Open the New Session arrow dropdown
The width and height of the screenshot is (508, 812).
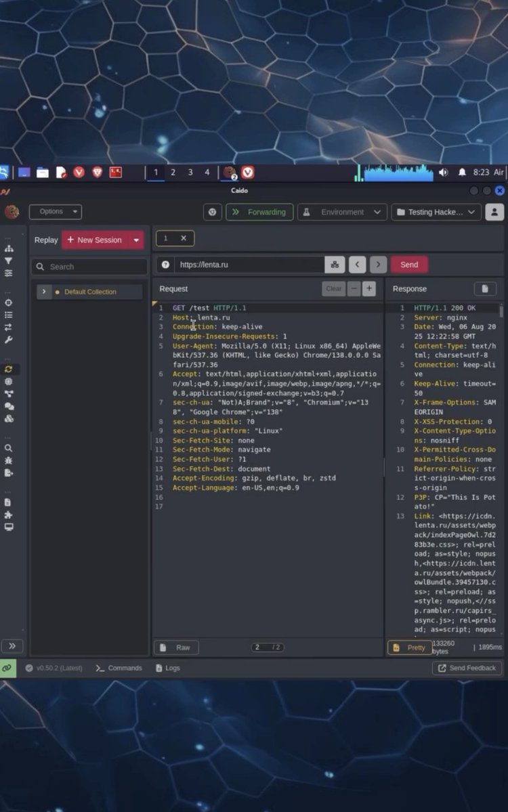136,240
